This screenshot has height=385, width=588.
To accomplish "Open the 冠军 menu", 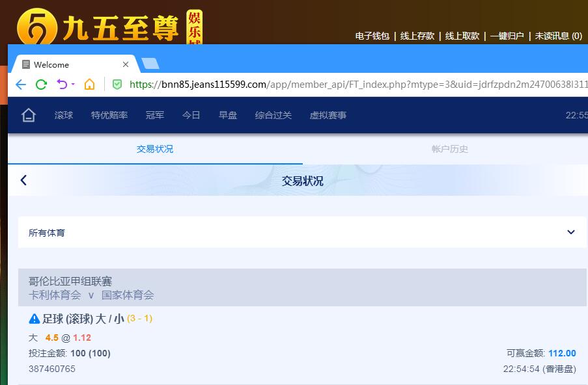I will click(x=155, y=115).
